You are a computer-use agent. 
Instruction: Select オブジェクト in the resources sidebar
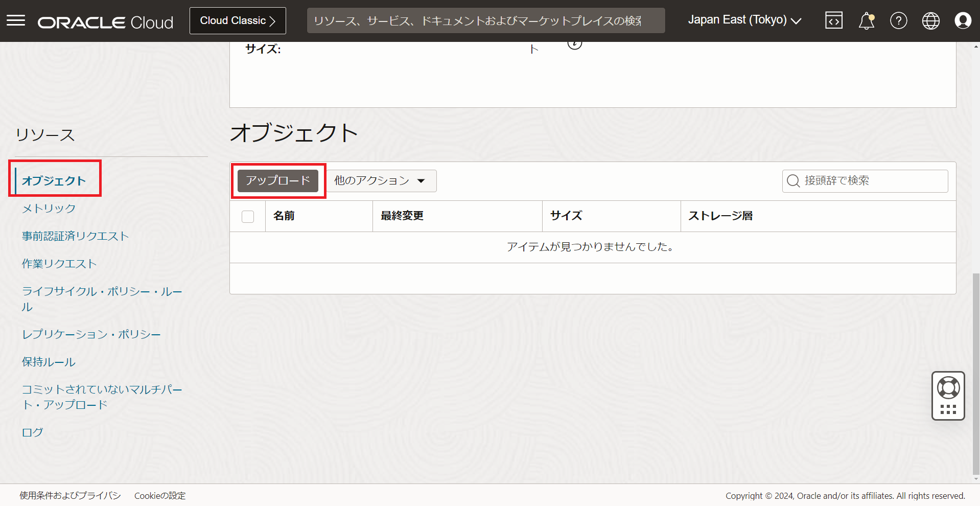[x=54, y=181]
